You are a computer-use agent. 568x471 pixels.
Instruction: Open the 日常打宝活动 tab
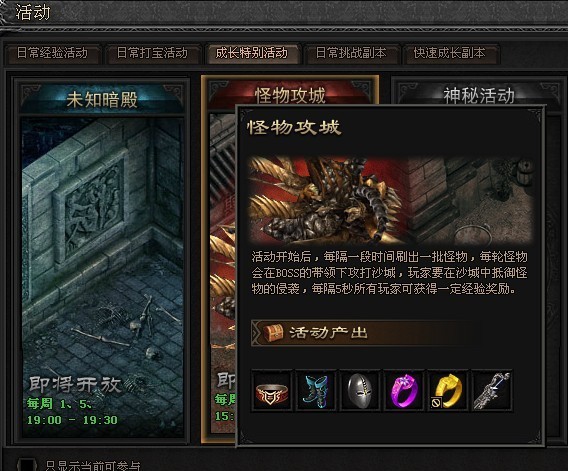153,53
